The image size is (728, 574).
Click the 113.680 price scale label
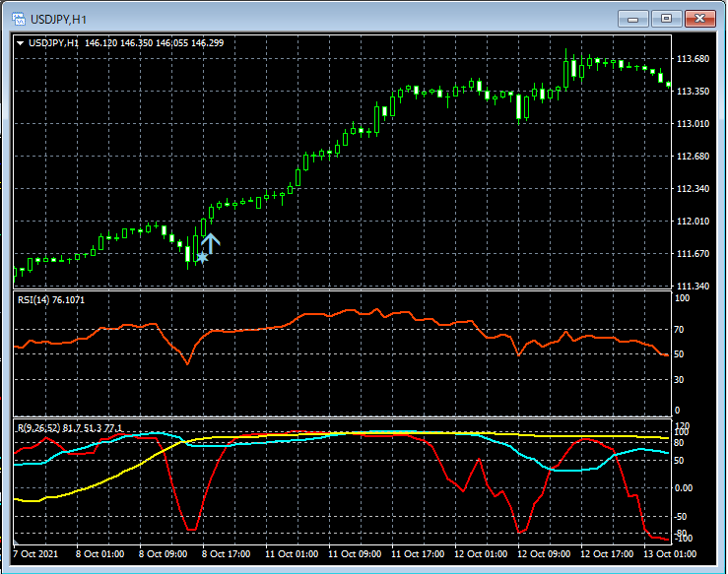coord(695,59)
